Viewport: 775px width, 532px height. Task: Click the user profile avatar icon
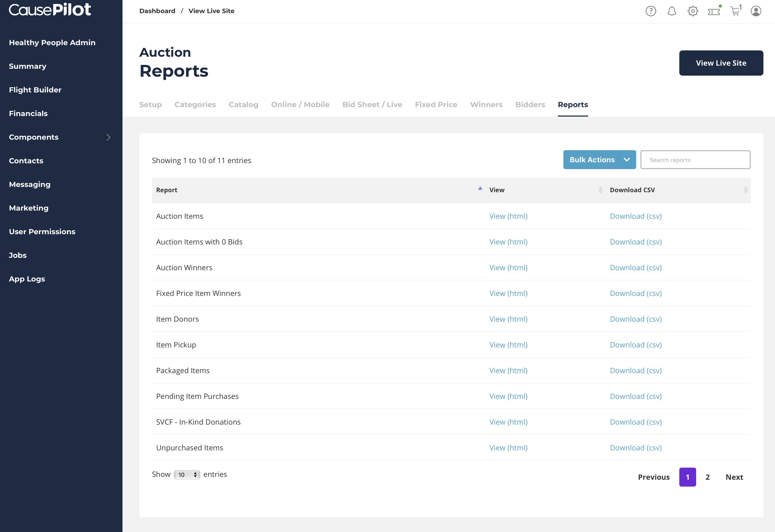coord(756,11)
